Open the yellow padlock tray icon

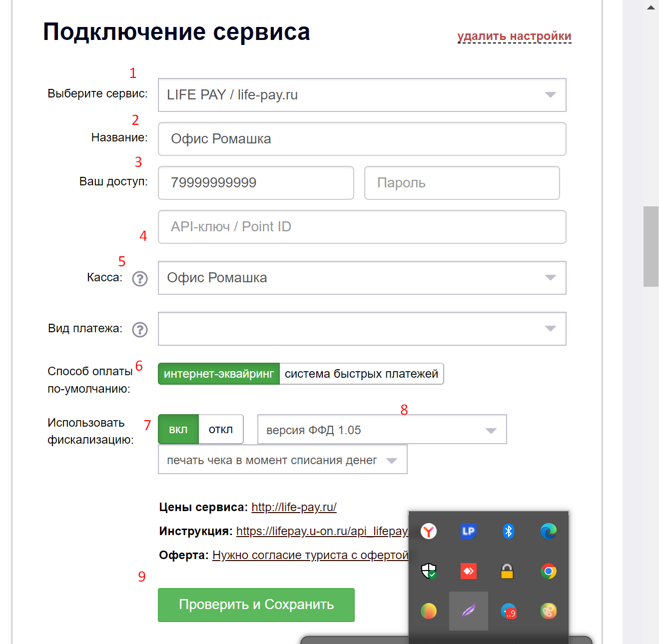point(507,571)
